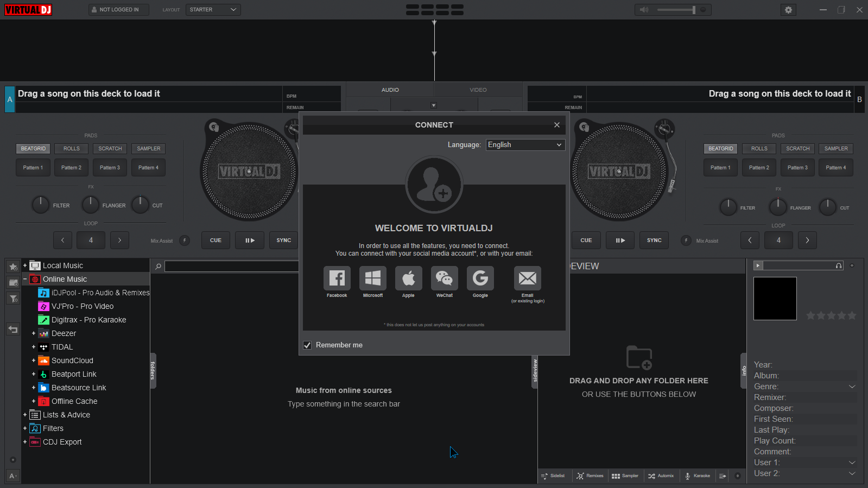Expand the Lists & Advice node

click(x=25, y=415)
